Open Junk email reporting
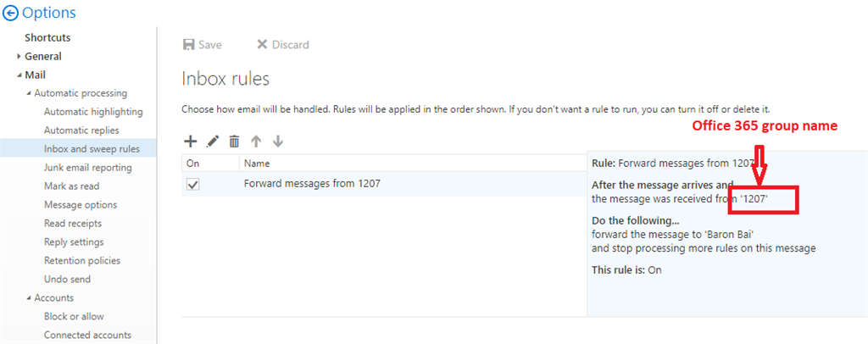 pyautogui.click(x=88, y=168)
